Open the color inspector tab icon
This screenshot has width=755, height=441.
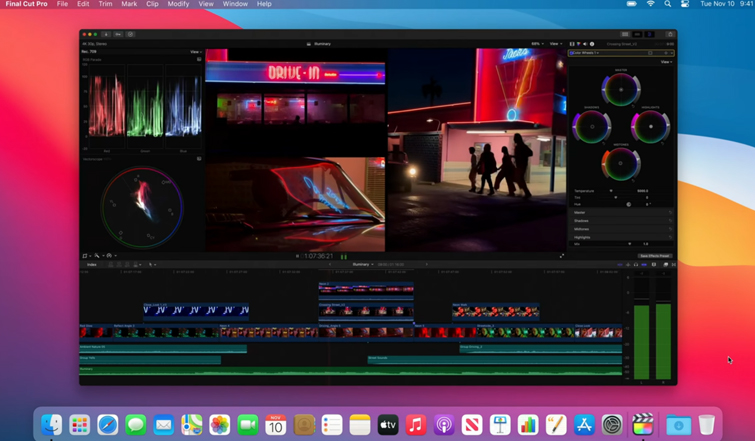(578, 44)
